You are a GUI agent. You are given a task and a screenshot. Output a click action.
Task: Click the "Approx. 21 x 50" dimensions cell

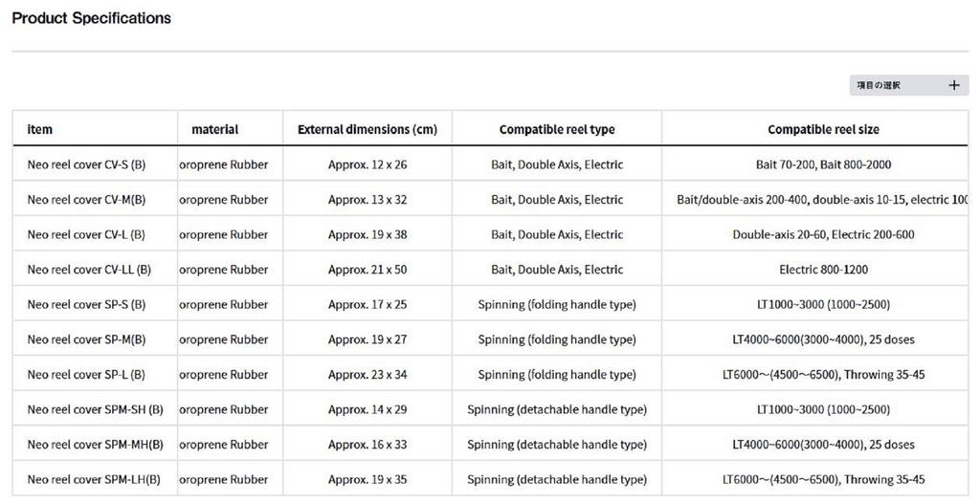coord(367,270)
